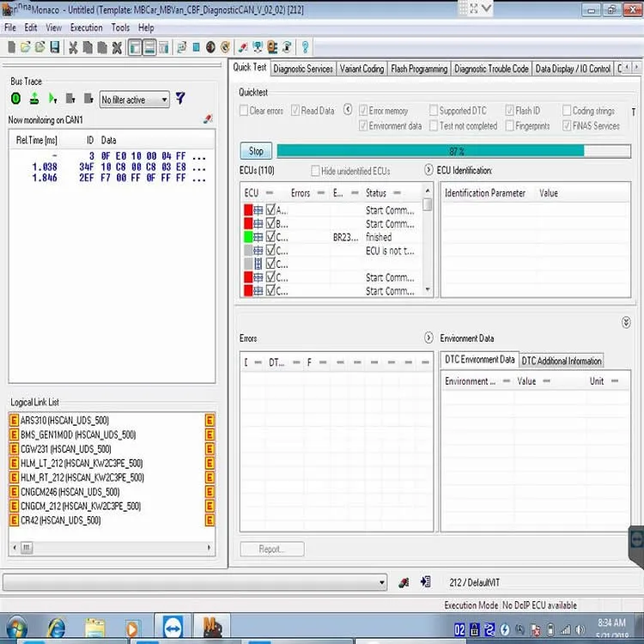Click the Cut scissors toolbar icon
This screenshot has width=644, height=644.
73,47
